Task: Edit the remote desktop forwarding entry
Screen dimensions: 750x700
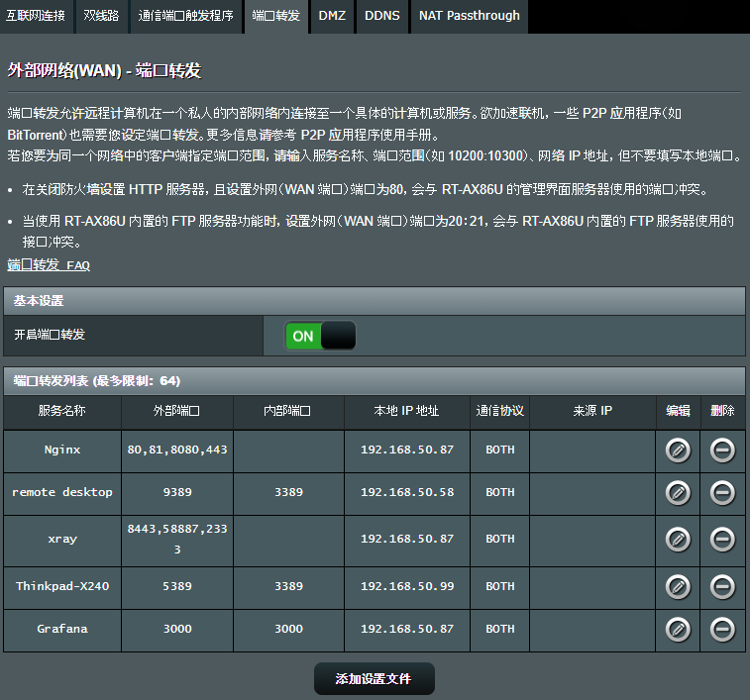Action: tap(678, 492)
